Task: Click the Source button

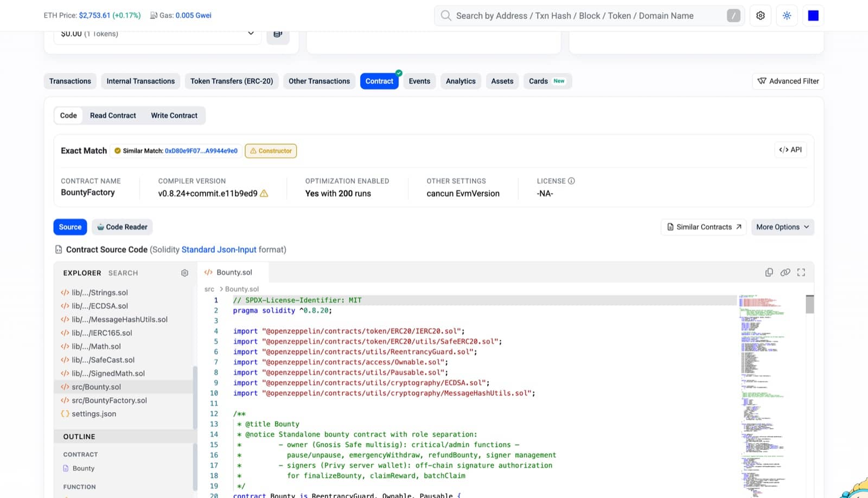Action: point(70,227)
